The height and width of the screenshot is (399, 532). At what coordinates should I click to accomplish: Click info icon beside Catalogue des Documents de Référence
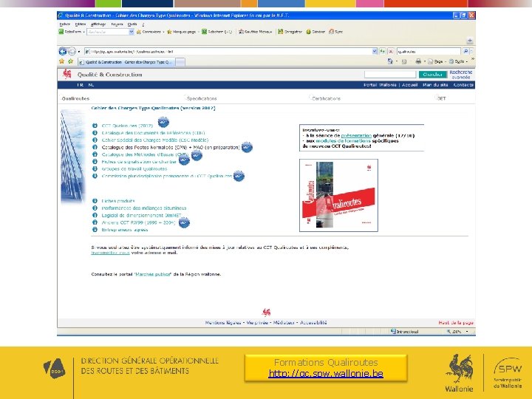coord(95,133)
